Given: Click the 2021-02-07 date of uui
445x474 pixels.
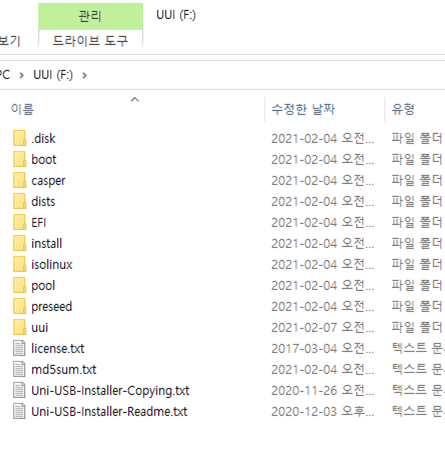Looking at the screenshot, I should coord(323,327).
